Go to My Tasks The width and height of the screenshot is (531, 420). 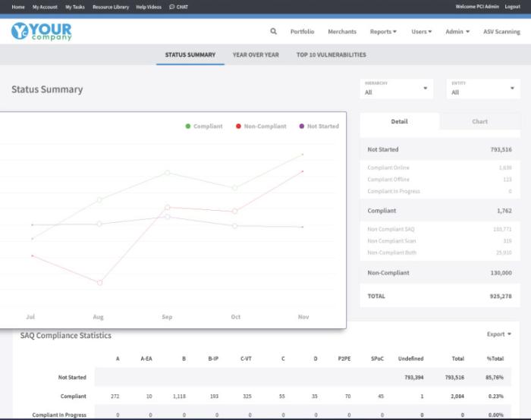(74, 7)
